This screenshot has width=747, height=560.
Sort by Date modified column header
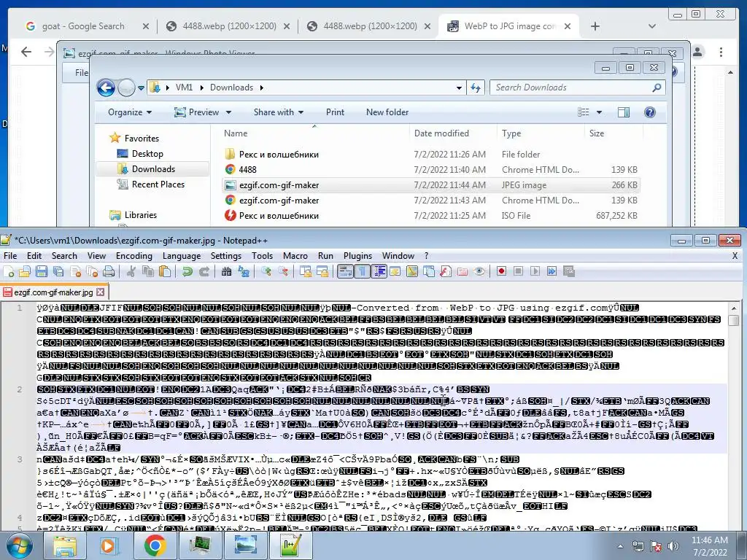[441, 133]
